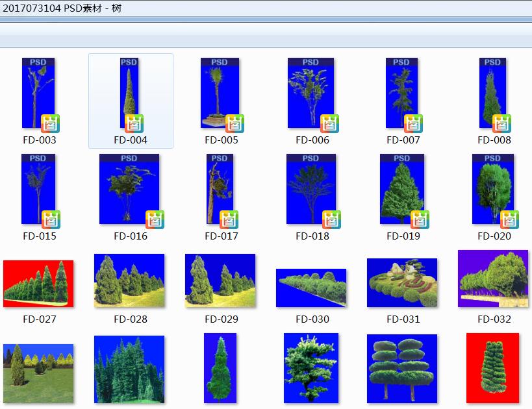Click the file name "FD-027"
Viewport: 532px width, 409px height.
click(40, 319)
